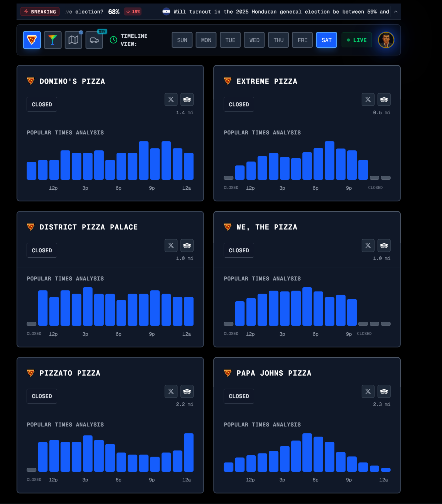Viewport: 442px width, 504px height.
Task: Open the X link for Domino's Pizza
Action: (171, 99)
